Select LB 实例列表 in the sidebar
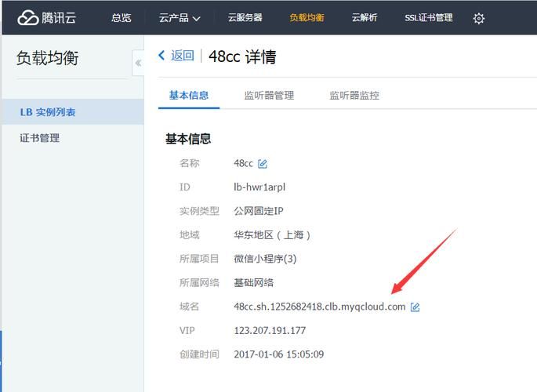The height and width of the screenshot is (392, 537). coord(48,112)
